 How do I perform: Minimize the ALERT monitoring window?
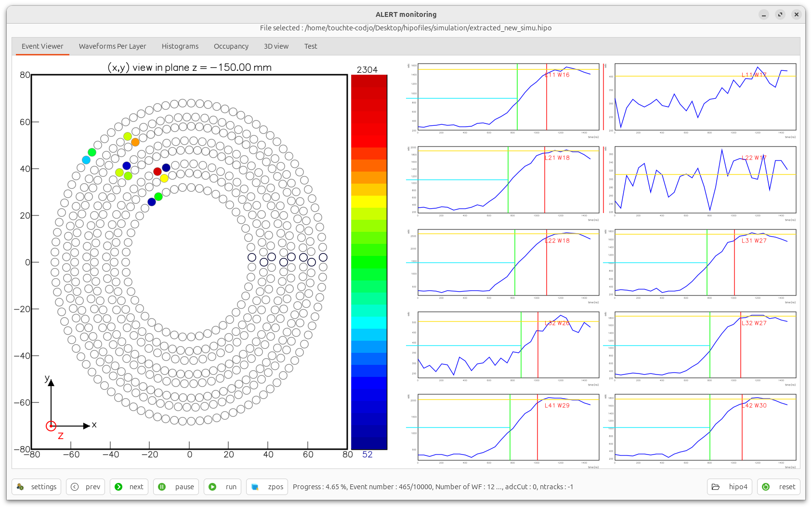(764, 14)
